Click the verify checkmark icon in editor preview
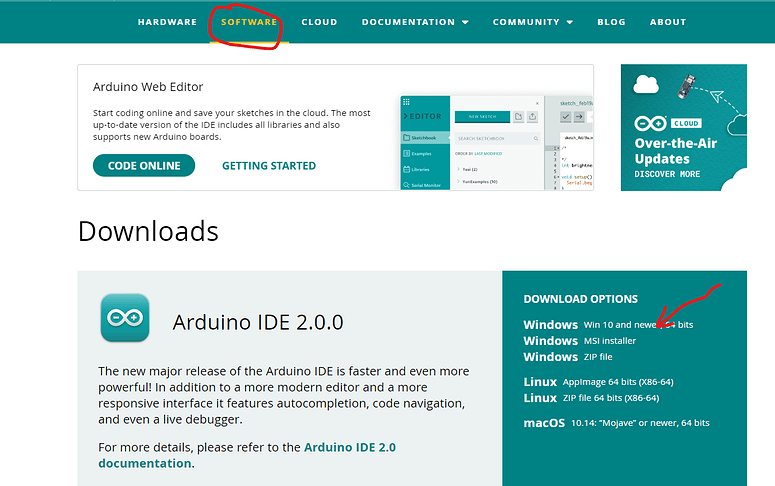 [x=566, y=117]
